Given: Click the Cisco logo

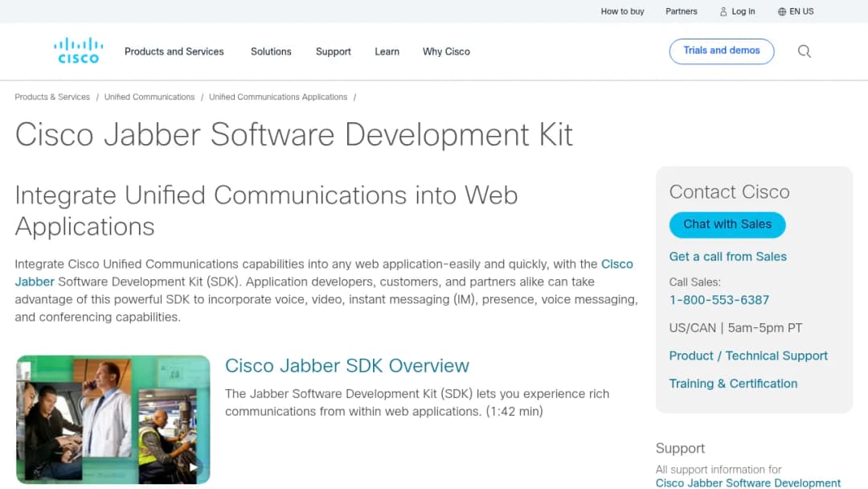Looking at the screenshot, I should click(x=78, y=51).
